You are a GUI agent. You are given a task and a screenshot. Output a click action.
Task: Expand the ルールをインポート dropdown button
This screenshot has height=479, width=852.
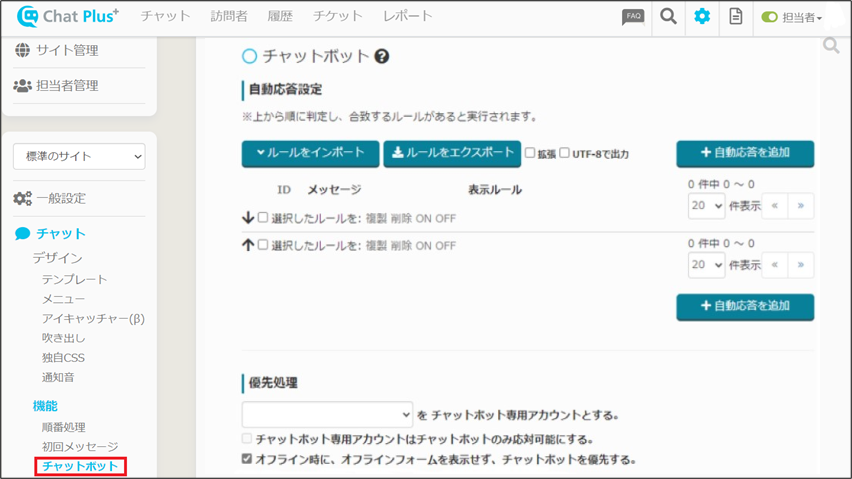tap(310, 153)
